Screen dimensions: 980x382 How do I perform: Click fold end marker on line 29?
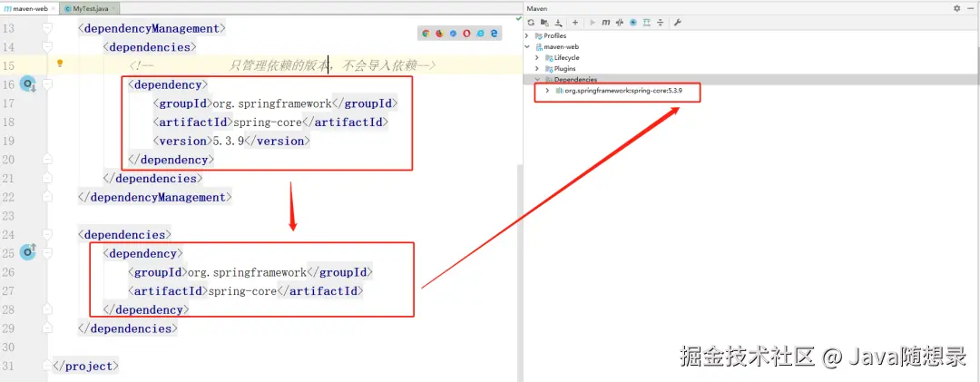point(47,328)
